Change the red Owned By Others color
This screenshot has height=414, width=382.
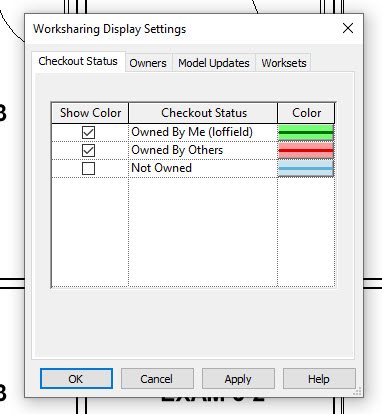tap(306, 150)
